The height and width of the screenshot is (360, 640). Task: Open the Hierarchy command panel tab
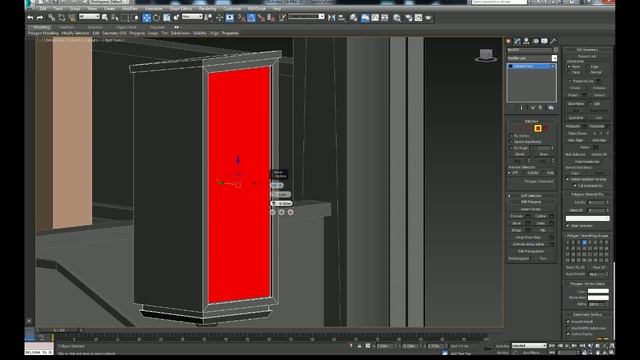click(x=527, y=41)
